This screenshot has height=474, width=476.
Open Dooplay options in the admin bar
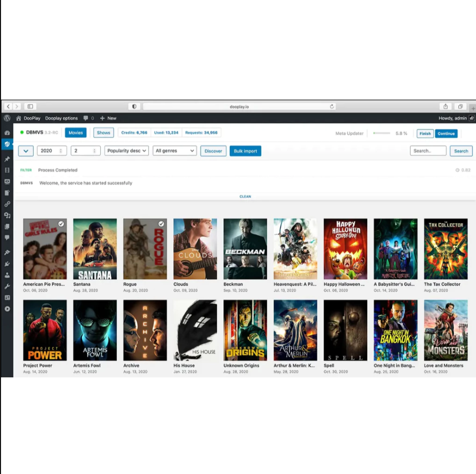pyautogui.click(x=61, y=118)
